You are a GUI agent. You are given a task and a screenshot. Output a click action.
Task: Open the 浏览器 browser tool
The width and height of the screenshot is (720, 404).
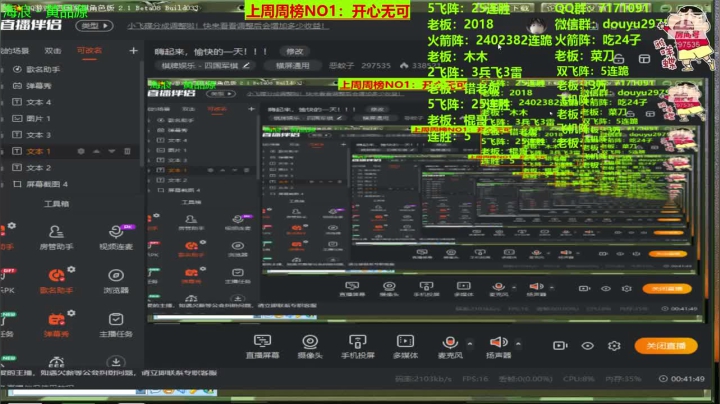click(116, 281)
